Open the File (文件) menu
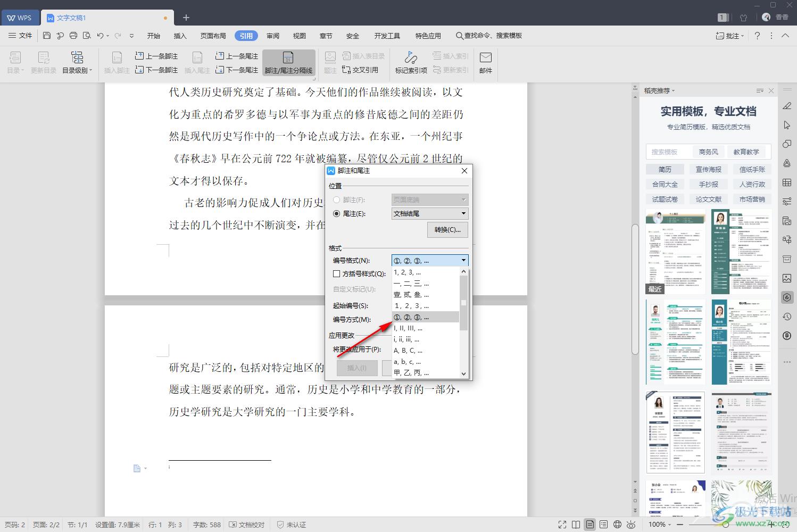797x532 pixels. (21, 36)
